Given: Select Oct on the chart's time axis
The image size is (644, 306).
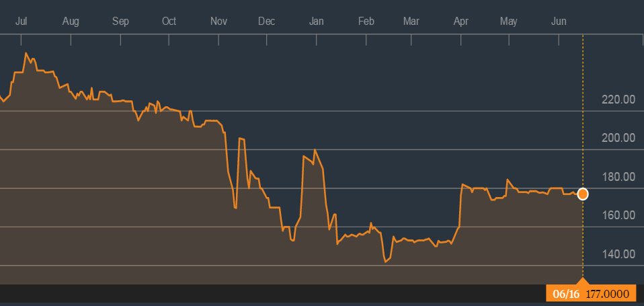Looking at the screenshot, I should click(169, 22).
